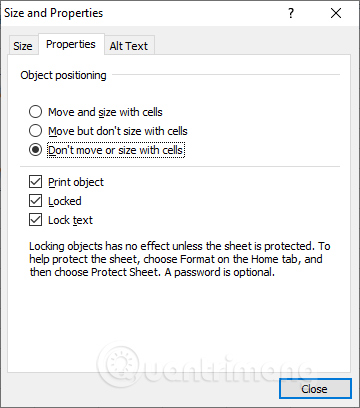Click the focused 'Don't move or size with cells' label
Viewport: 360px width, 408px height.
116,150
